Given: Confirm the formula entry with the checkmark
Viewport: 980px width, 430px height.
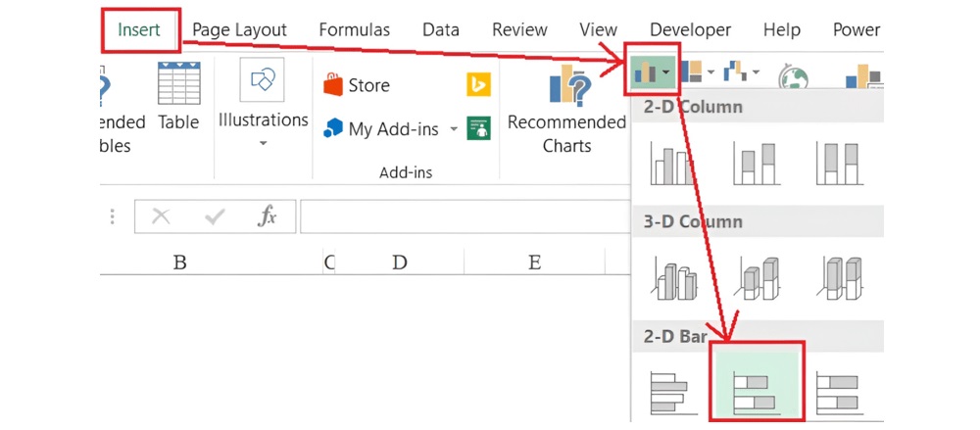Looking at the screenshot, I should [216, 216].
